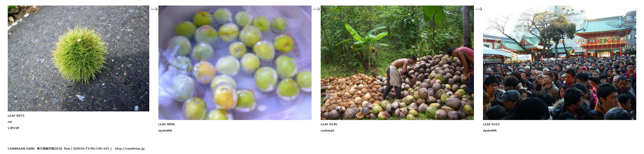The width and height of the screenshot is (644, 154).
Task: Click the いがいが caption text
Action: [13, 128]
